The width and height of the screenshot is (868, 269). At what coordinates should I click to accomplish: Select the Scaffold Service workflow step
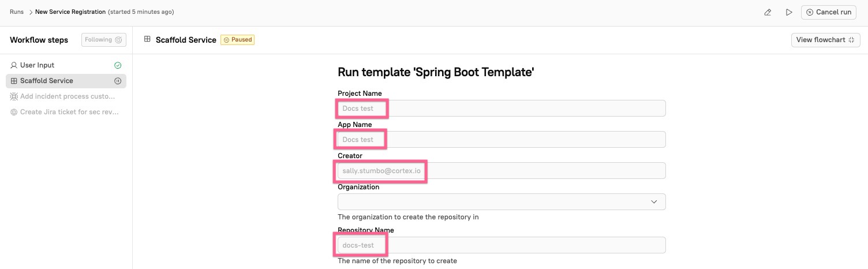click(47, 81)
